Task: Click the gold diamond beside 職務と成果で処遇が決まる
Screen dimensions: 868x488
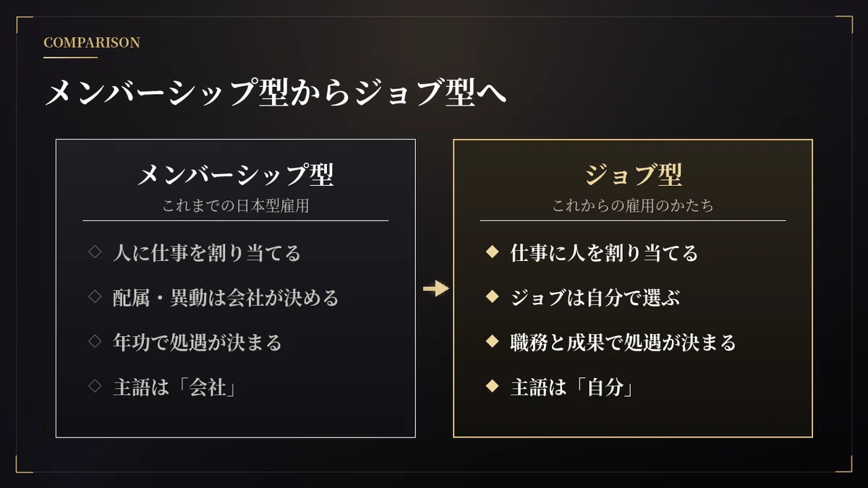Action: point(493,341)
